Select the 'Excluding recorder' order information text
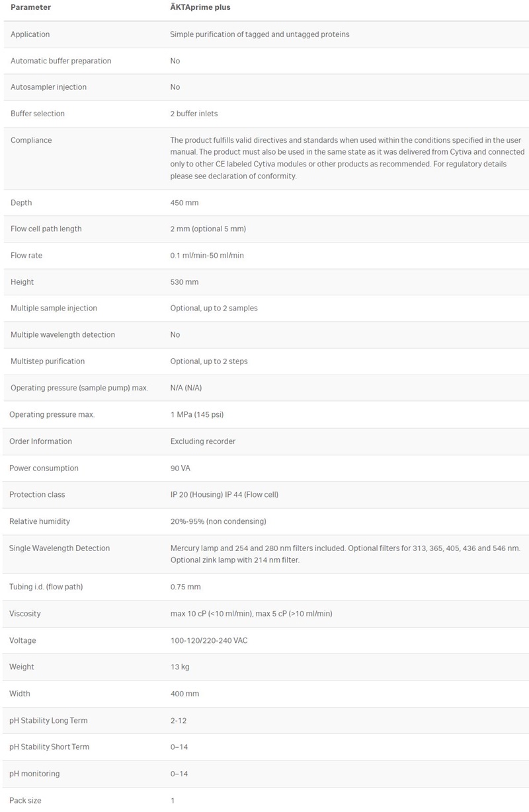The image size is (529, 812). tap(202, 441)
